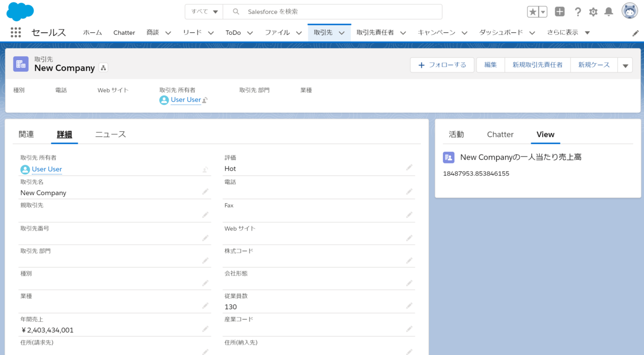Click the search magnifier icon
Viewport: 644px width, 355px height.
tap(236, 12)
